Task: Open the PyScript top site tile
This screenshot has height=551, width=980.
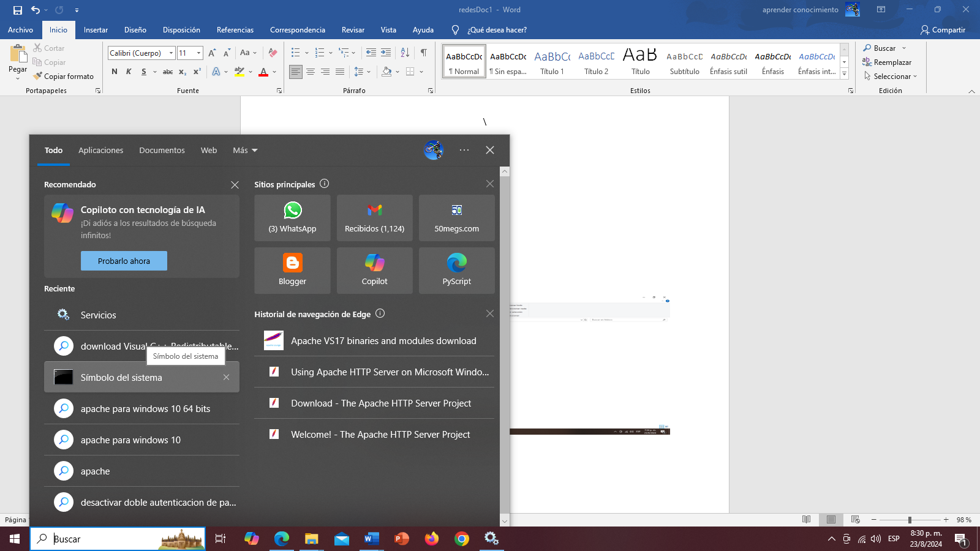Action: pos(457,271)
